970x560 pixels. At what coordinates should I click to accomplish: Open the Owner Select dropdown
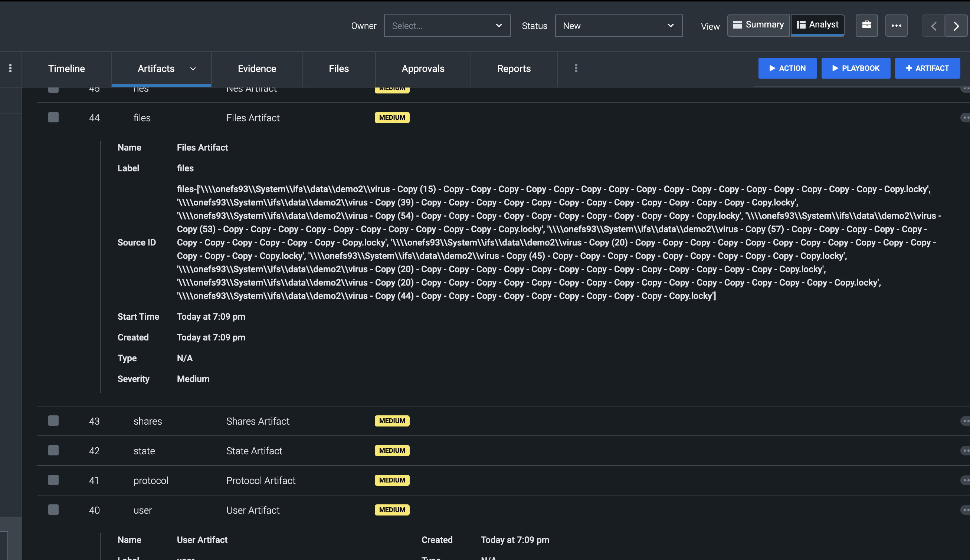[447, 25]
